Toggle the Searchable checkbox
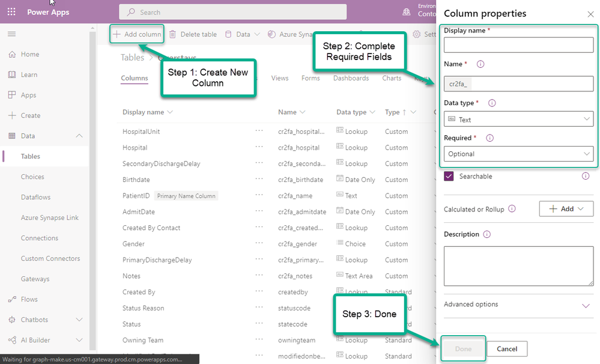 click(x=449, y=176)
